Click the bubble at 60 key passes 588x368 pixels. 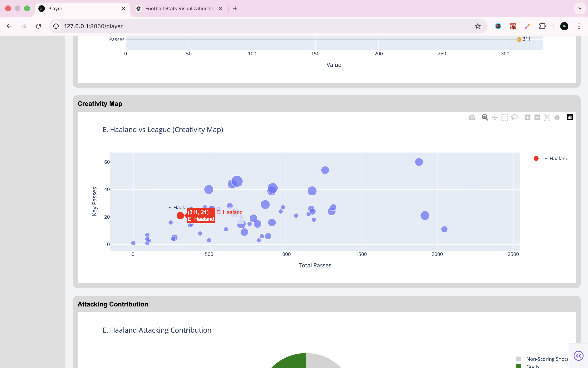click(419, 162)
